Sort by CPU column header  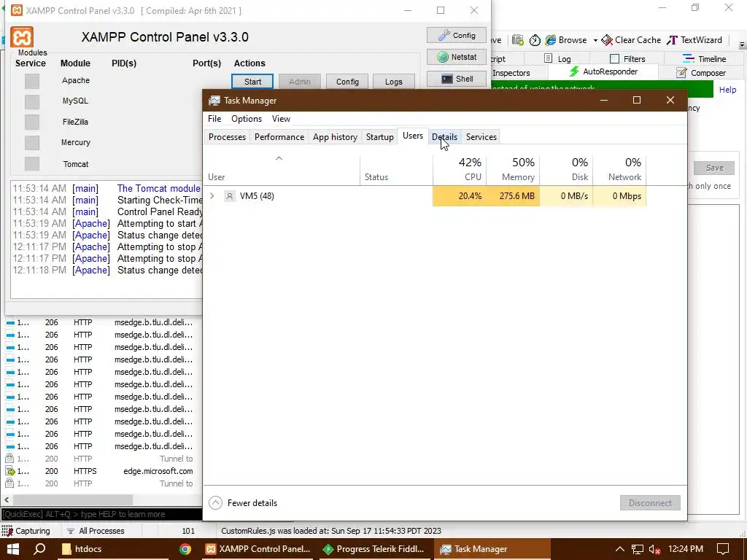pos(460,169)
